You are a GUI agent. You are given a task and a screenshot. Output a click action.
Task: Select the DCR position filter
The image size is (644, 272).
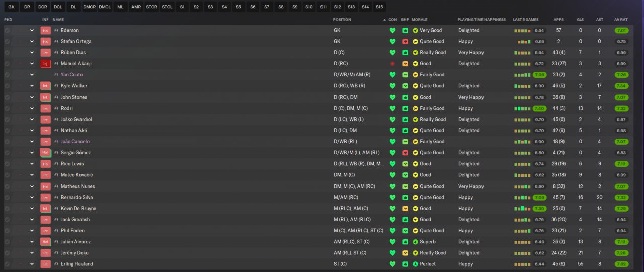pos(42,7)
